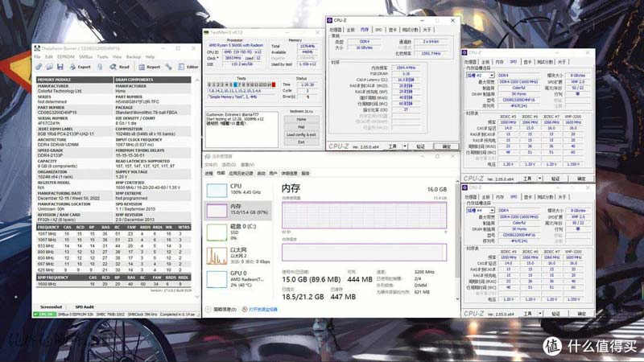Switch to 内存 tab in slot #2 CPU-Z window
The height and width of the screenshot is (362, 644).
coord(499,62)
